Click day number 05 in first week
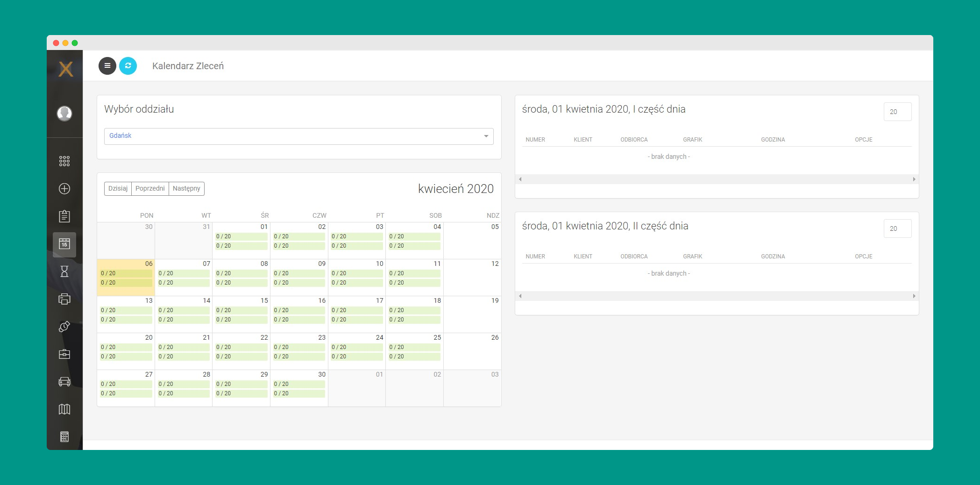 495,227
